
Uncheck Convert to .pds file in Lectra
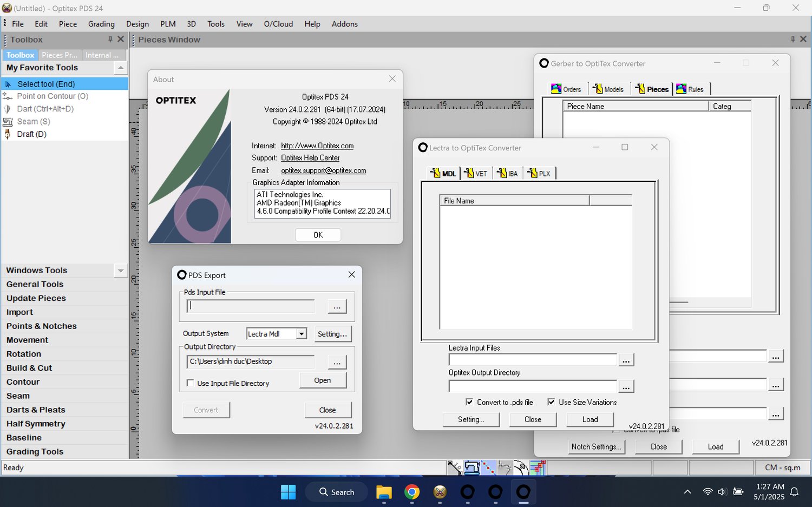click(x=469, y=402)
